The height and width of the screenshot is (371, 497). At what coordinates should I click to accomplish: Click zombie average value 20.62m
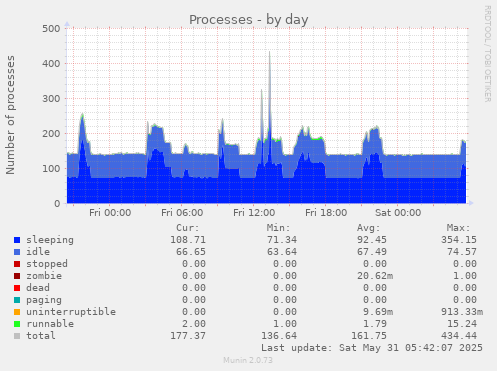375,276
